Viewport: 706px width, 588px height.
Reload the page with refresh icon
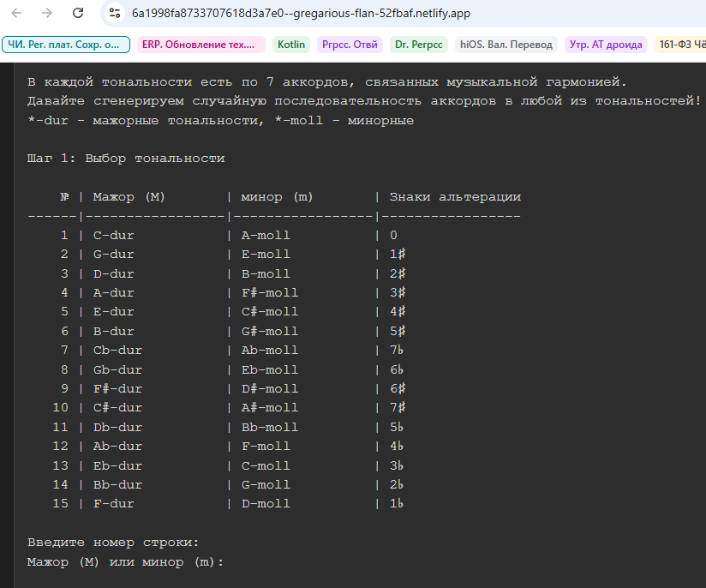[78, 13]
